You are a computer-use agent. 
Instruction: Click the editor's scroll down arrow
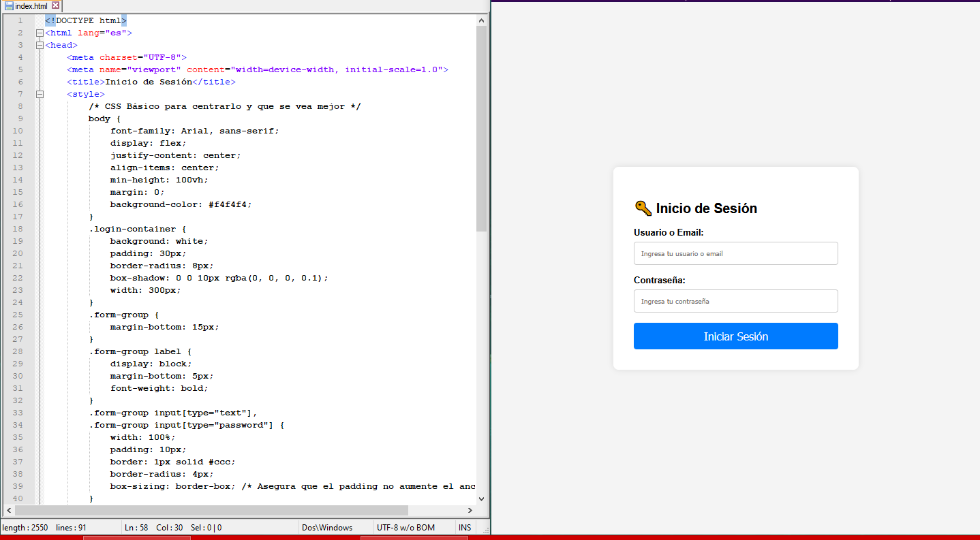tap(481, 498)
